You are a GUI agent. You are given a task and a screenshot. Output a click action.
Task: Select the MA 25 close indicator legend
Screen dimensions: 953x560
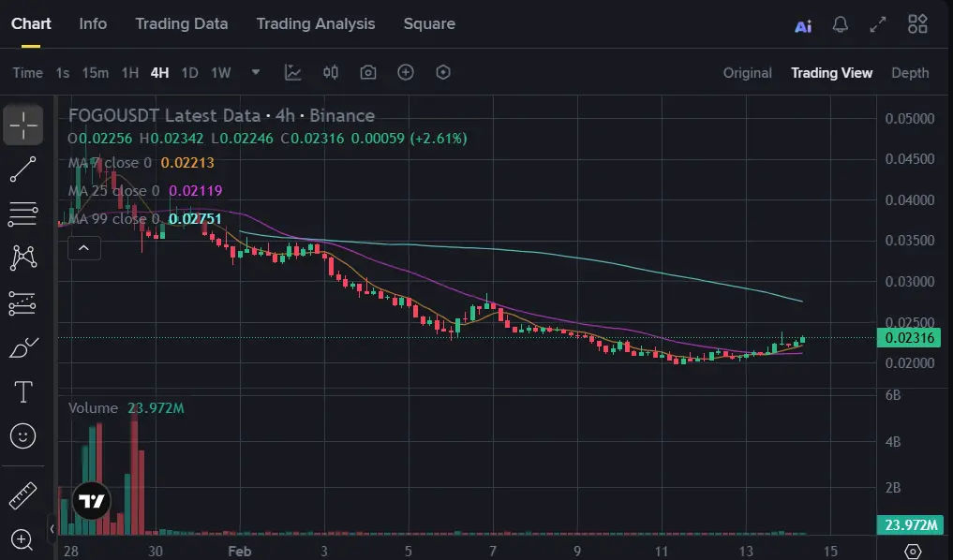click(x=145, y=191)
